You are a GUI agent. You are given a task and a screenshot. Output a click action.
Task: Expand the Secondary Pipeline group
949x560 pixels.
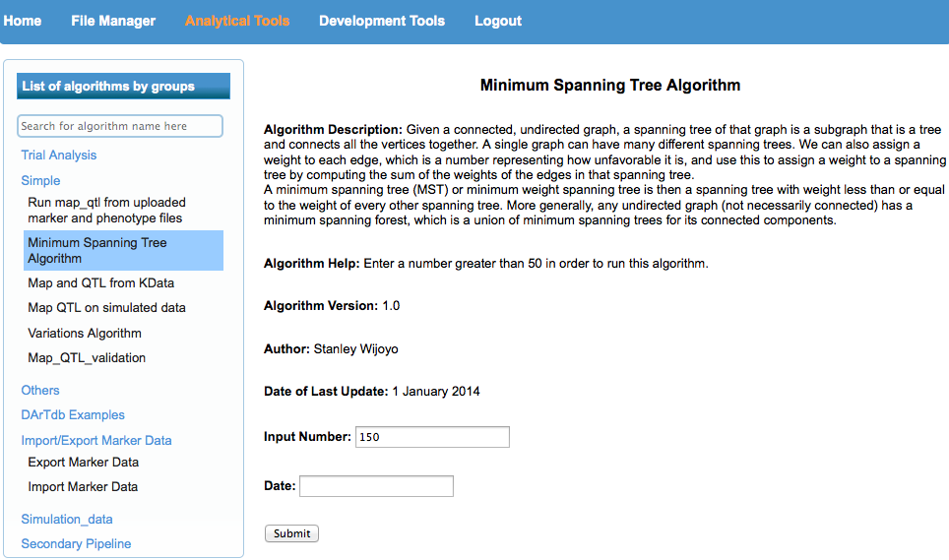tap(76, 543)
